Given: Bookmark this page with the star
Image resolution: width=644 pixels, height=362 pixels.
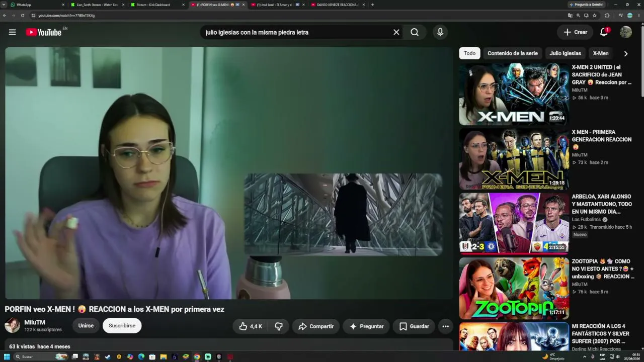Looking at the screenshot, I should 595,16.
